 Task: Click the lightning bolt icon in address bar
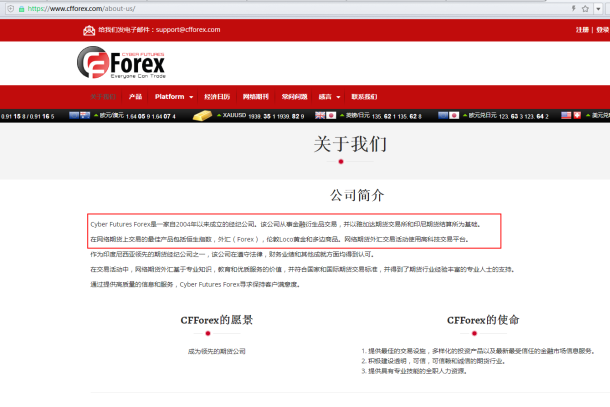[573, 8]
